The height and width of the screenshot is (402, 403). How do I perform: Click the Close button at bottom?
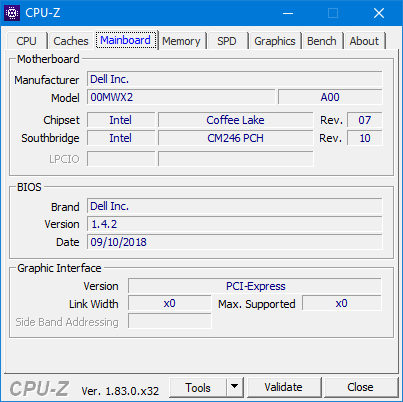(361, 387)
